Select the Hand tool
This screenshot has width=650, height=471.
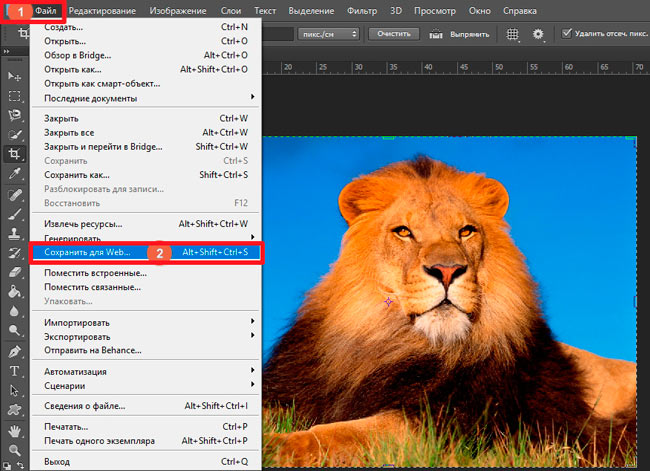point(15,431)
